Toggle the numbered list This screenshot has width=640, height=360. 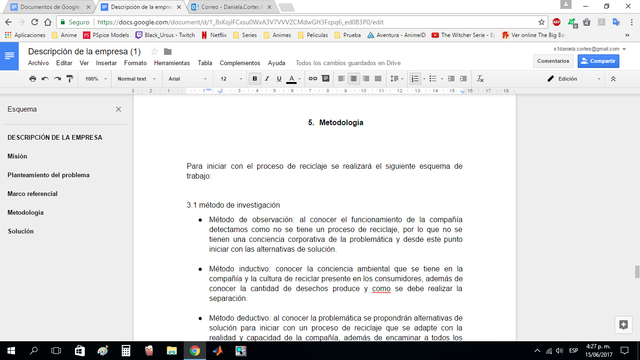415,79
